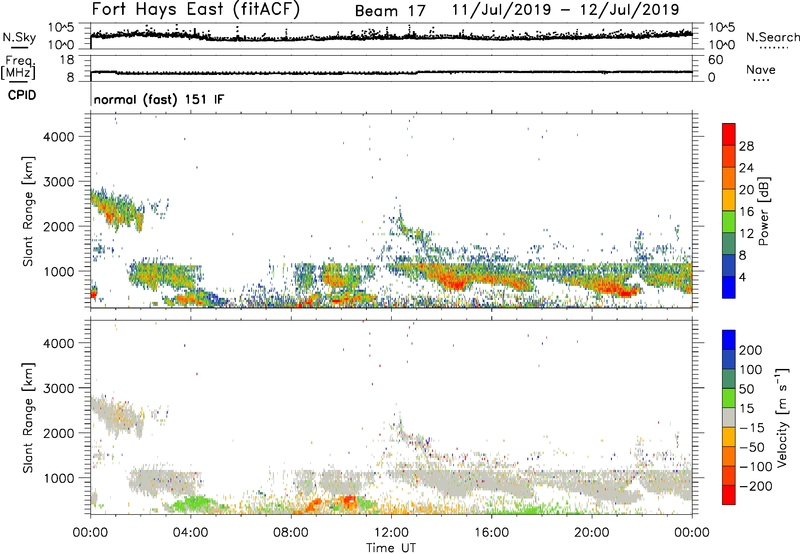The image size is (800, 554).
Task: Click the 'Beam 17' label
Action: pyautogui.click(x=390, y=11)
